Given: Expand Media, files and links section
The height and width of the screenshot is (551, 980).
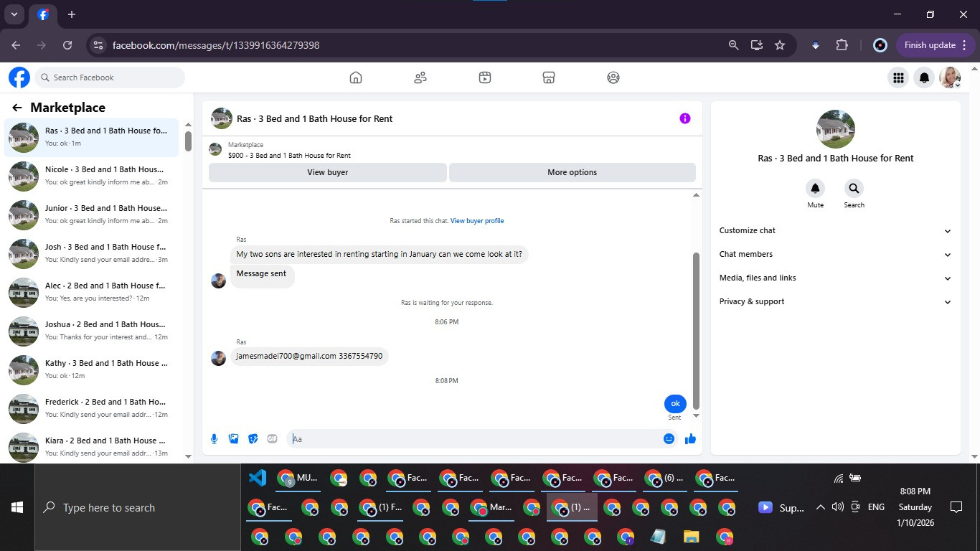Looking at the screenshot, I should (836, 278).
